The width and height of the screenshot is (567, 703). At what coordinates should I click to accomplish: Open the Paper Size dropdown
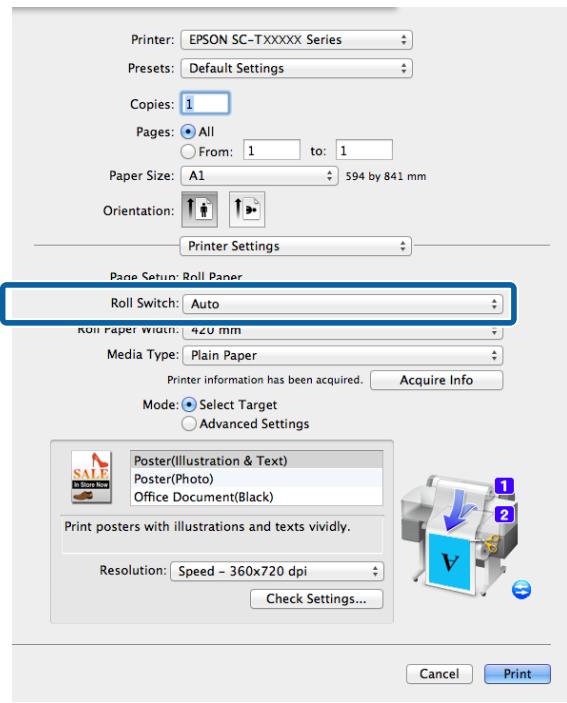259,176
